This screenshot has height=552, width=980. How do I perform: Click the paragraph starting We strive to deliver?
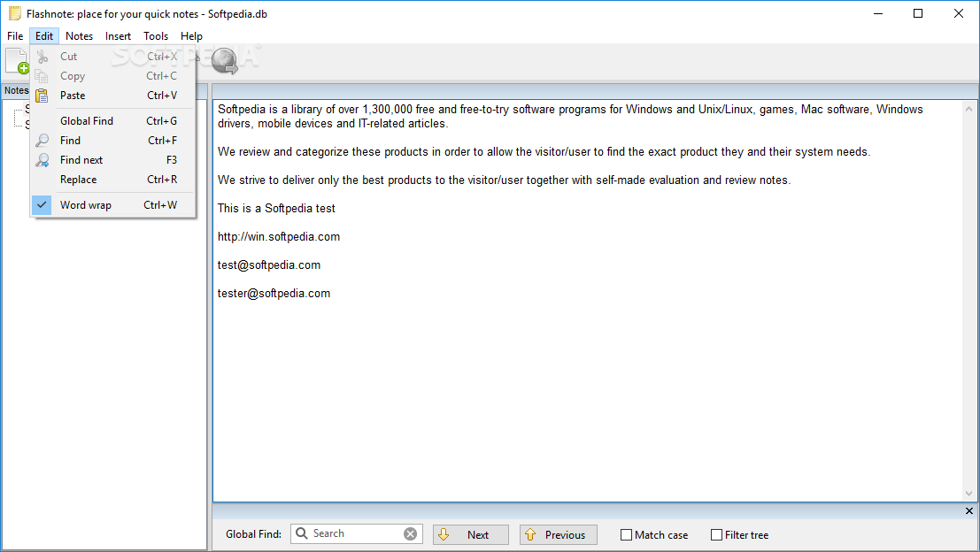click(x=504, y=180)
